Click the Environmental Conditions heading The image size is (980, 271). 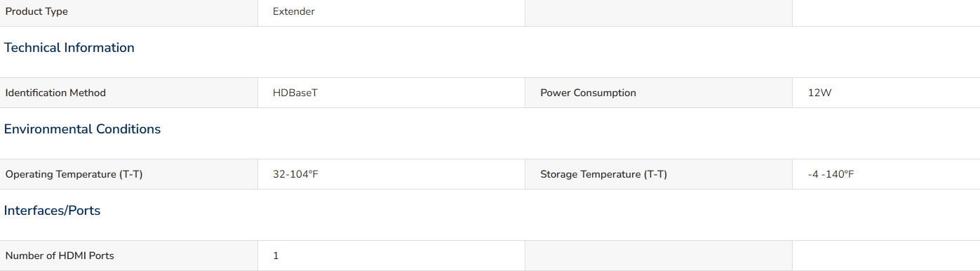[82, 129]
